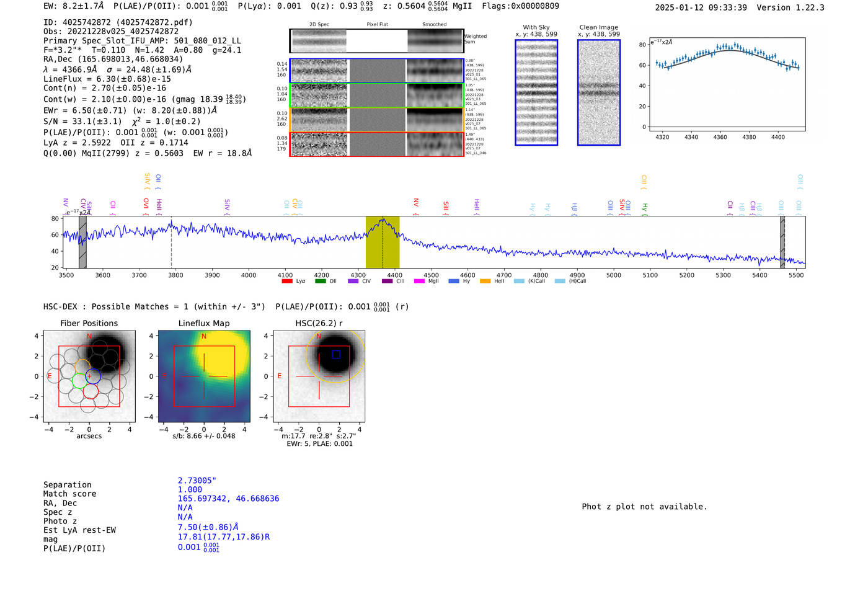Click the Weighted Sum 2D spectrum strip

pos(376,41)
